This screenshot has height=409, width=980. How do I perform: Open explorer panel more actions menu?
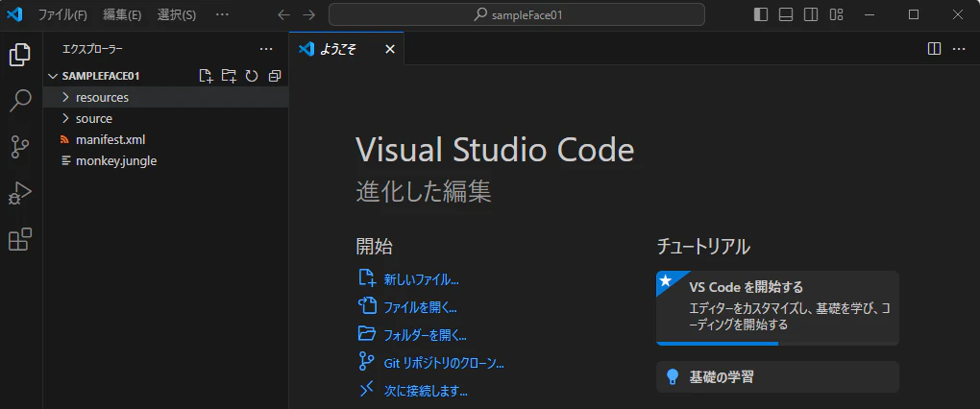coord(266,49)
